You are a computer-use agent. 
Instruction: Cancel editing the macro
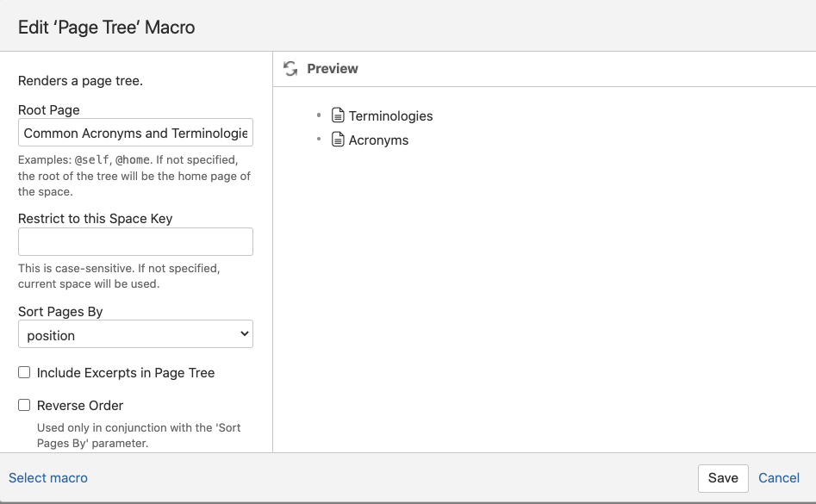[779, 478]
